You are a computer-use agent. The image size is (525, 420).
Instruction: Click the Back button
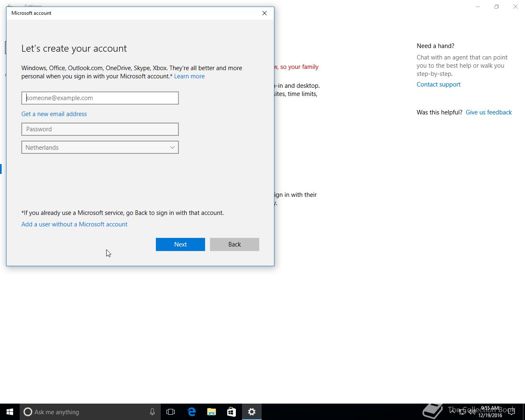[x=235, y=244]
